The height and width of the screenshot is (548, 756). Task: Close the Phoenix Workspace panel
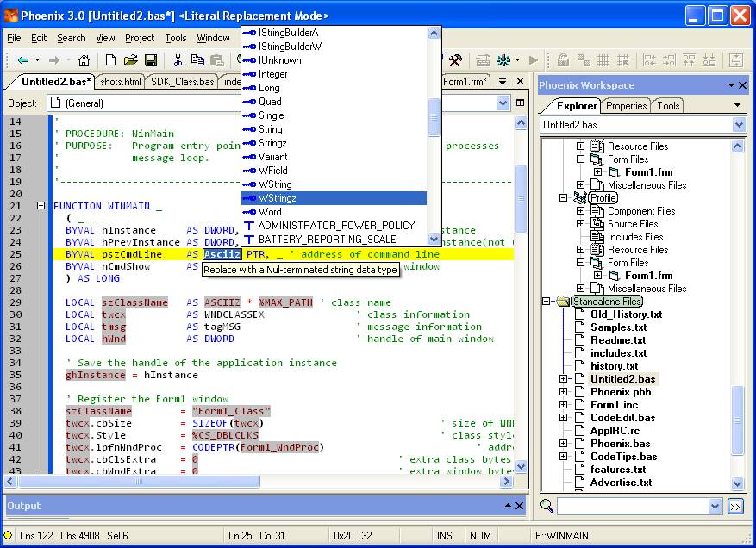point(742,85)
